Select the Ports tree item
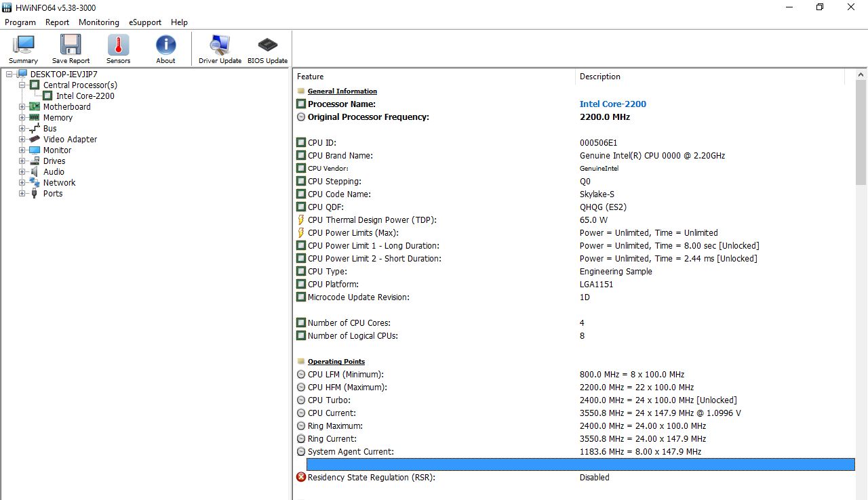 coord(53,193)
